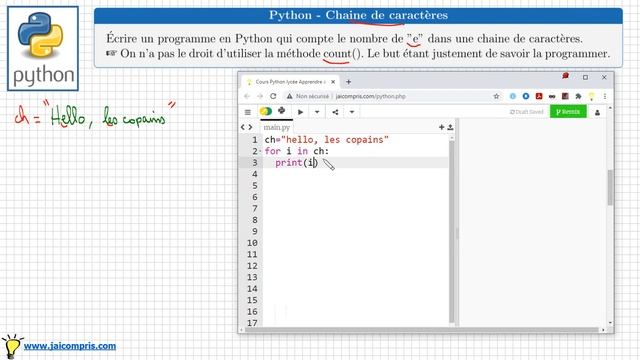Open the www.jaicompris.com link
Viewport: 640px width, 360px height.
[x=70, y=346]
